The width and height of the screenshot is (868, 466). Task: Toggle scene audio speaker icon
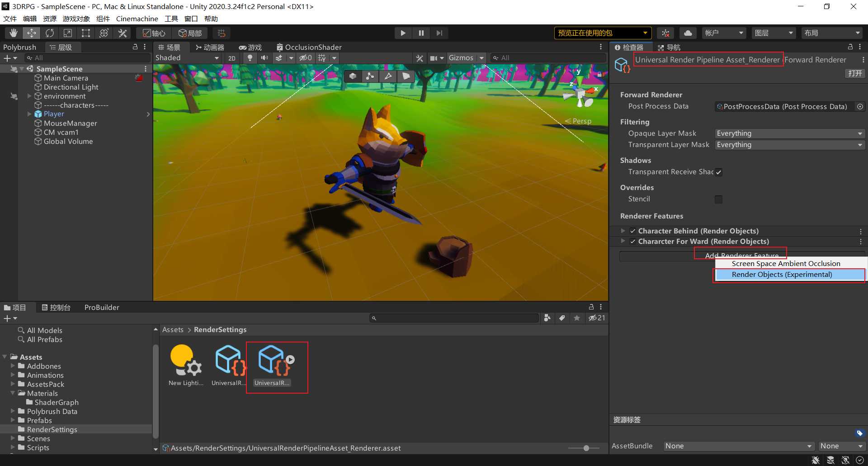click(x=264, y=58)
